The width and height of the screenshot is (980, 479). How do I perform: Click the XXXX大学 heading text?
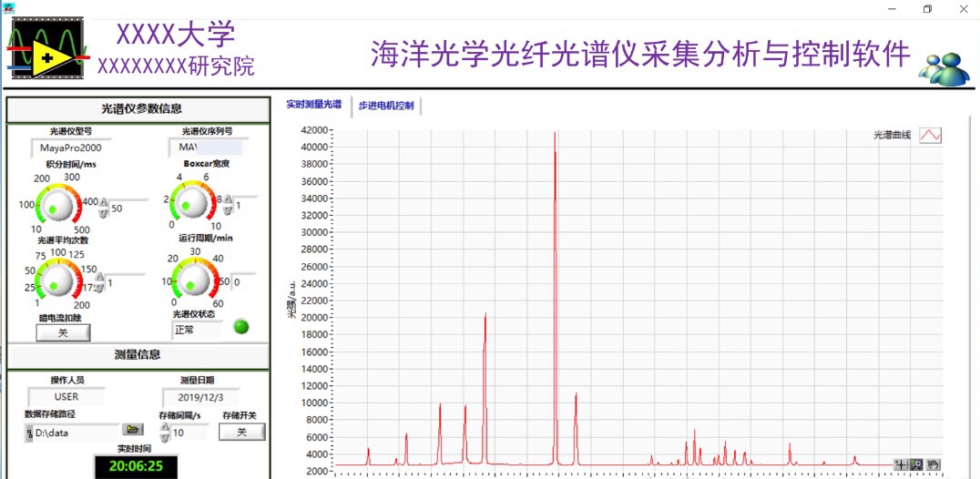(x=176, y=35)
